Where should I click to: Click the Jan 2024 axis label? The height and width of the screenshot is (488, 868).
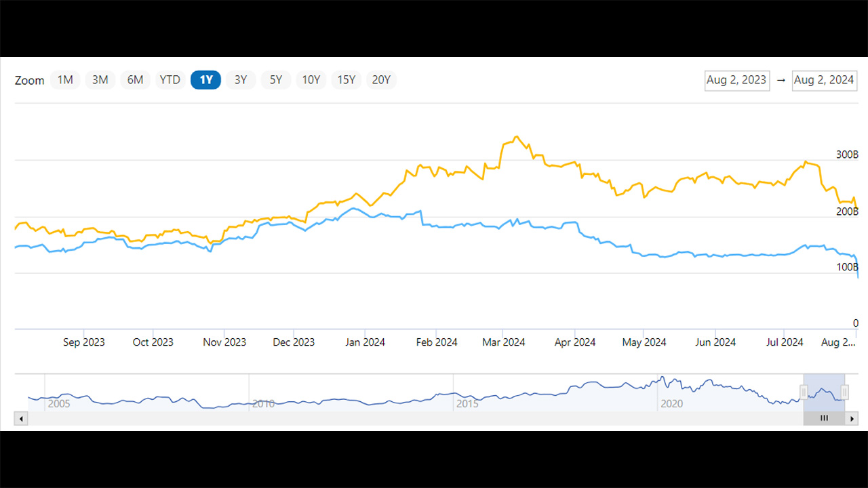pos(365,342)
